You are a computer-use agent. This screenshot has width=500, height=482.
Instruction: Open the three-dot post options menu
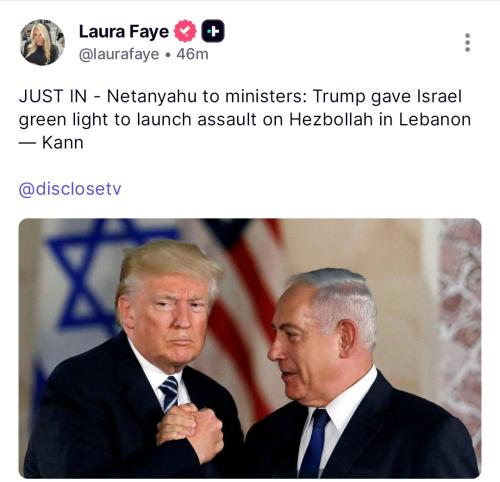pos(467,42)
